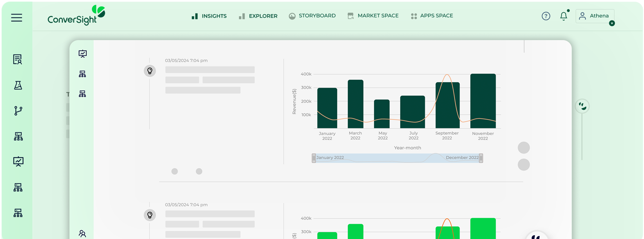Click the March 2022 dark green bar

tap(355, 104)
